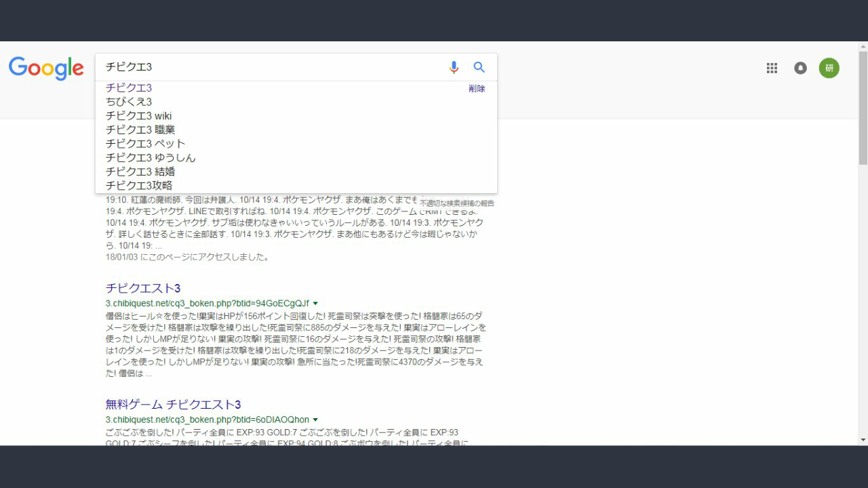The image size is (868, 488).
Task: Select suggestion チビクエ3 ペット
Action: [146, 144]
